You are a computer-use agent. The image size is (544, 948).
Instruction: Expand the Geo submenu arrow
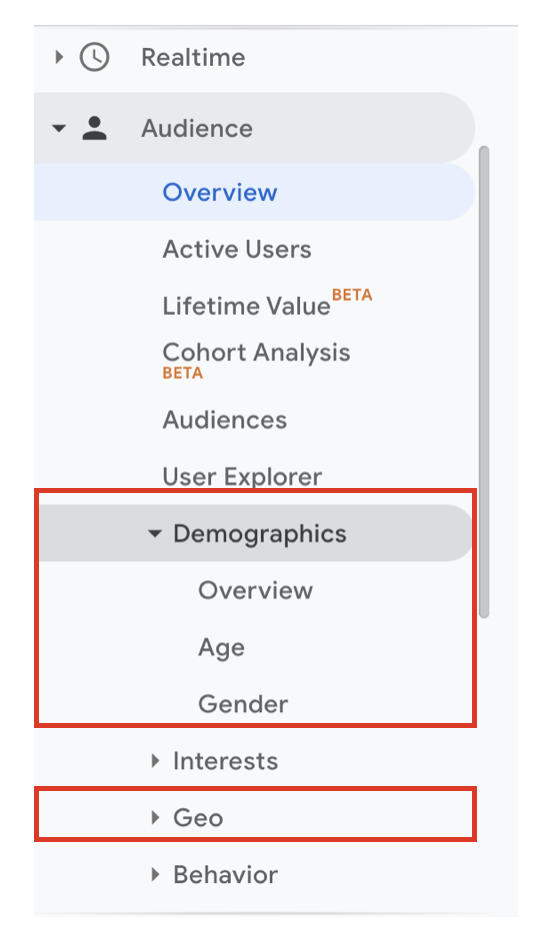tap(155, 817)
